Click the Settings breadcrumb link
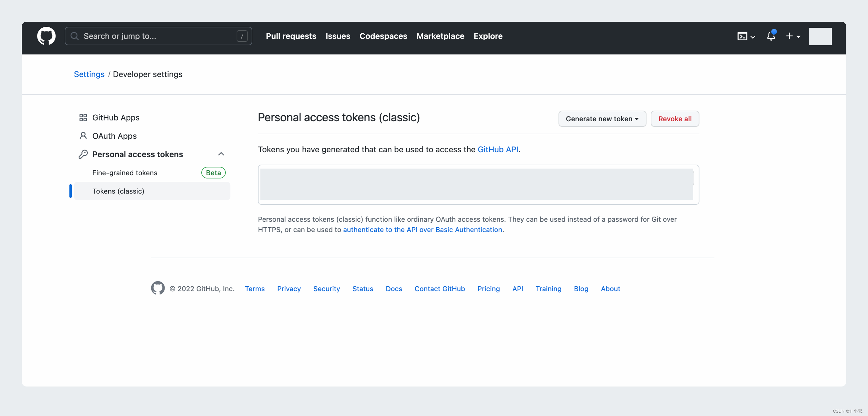Image resolution: width=868 pixels, height=416 pixels. tap(89, 74)
